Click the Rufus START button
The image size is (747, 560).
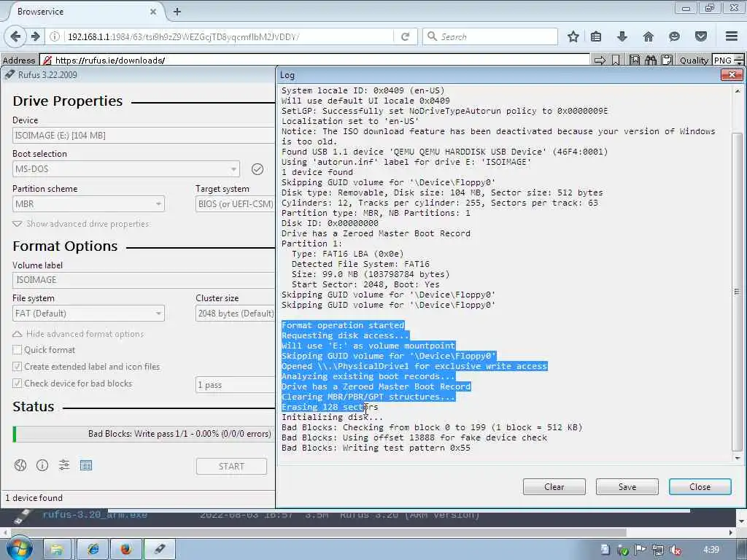(x=231, y=466)
